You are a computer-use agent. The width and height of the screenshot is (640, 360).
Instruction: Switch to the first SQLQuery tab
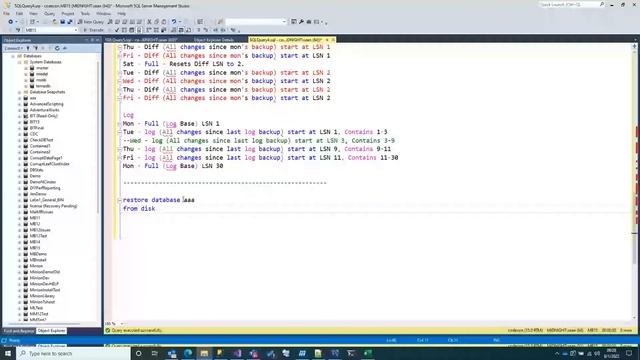[x=141, y=40]
